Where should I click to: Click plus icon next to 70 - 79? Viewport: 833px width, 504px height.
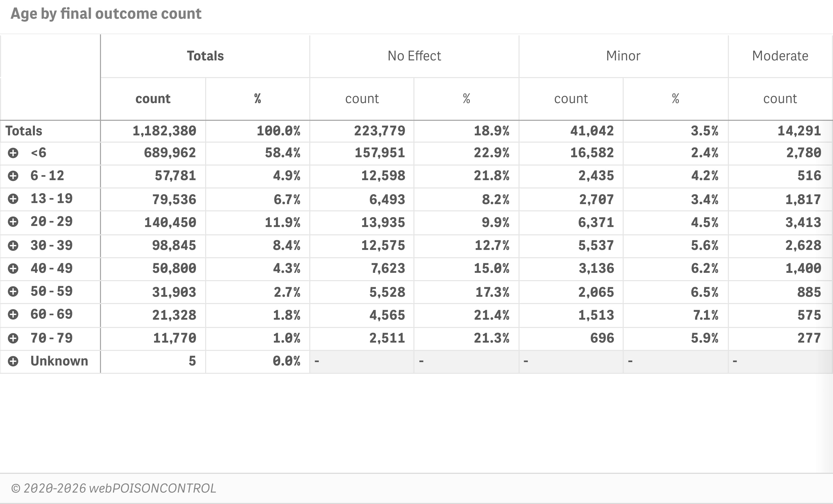click(13, 338)
